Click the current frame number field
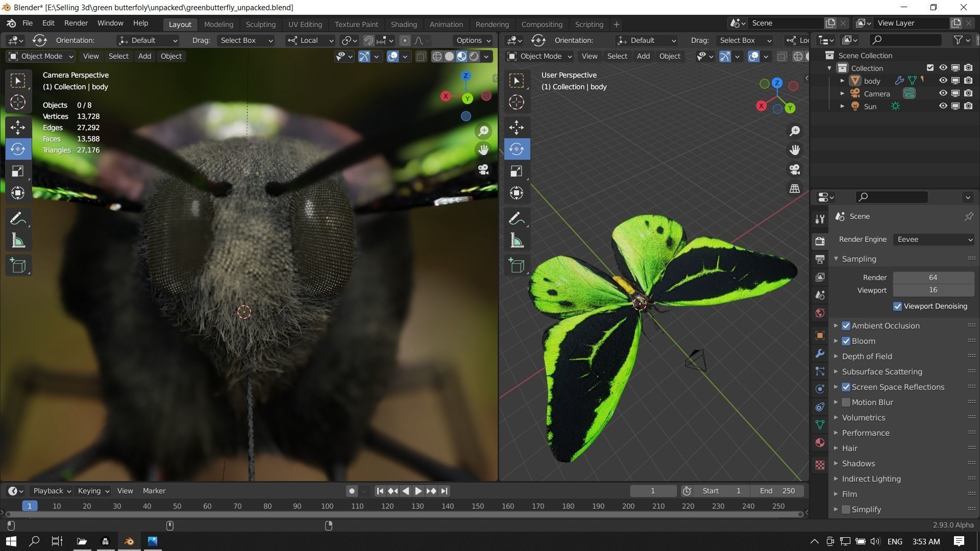 point(653,491)
